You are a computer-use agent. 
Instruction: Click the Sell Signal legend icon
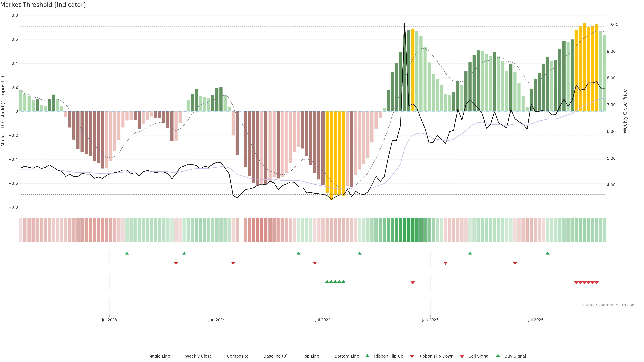462,356
